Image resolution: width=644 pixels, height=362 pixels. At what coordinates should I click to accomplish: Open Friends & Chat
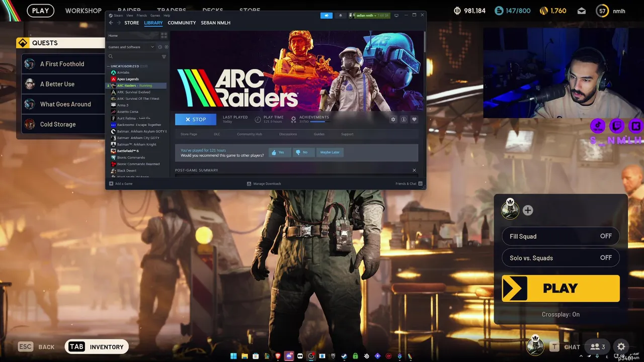pos(409,184)
